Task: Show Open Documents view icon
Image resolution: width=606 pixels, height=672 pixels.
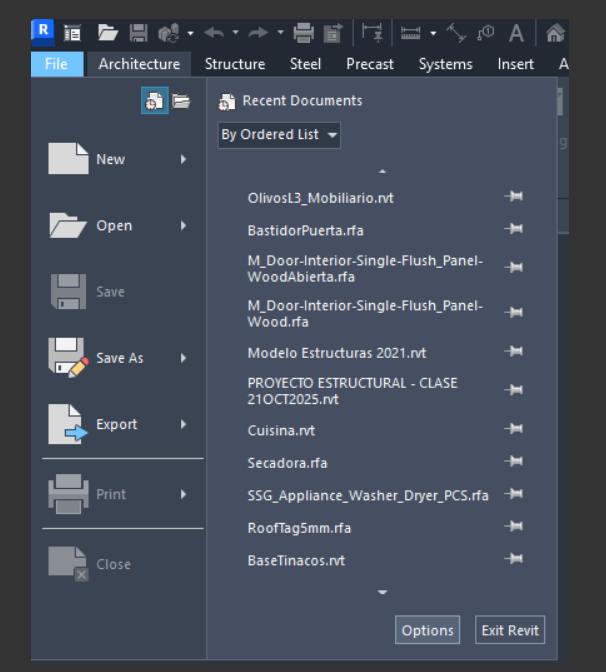Action: pos(181,101)
